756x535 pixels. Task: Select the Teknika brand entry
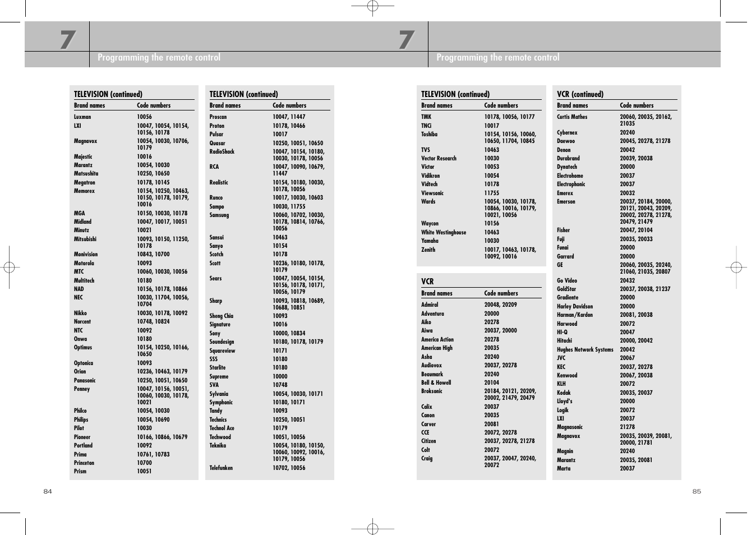click(218, 446)
